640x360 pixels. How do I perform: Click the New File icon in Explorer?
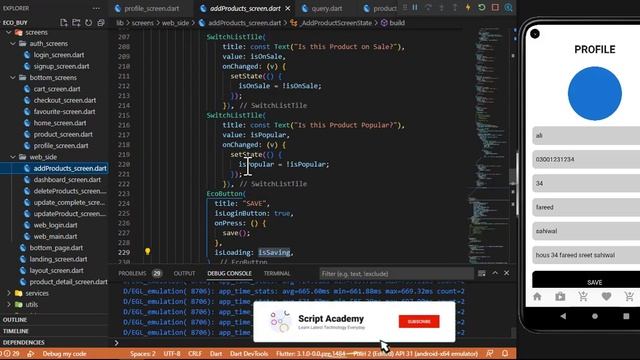click(x=64, y=23)
